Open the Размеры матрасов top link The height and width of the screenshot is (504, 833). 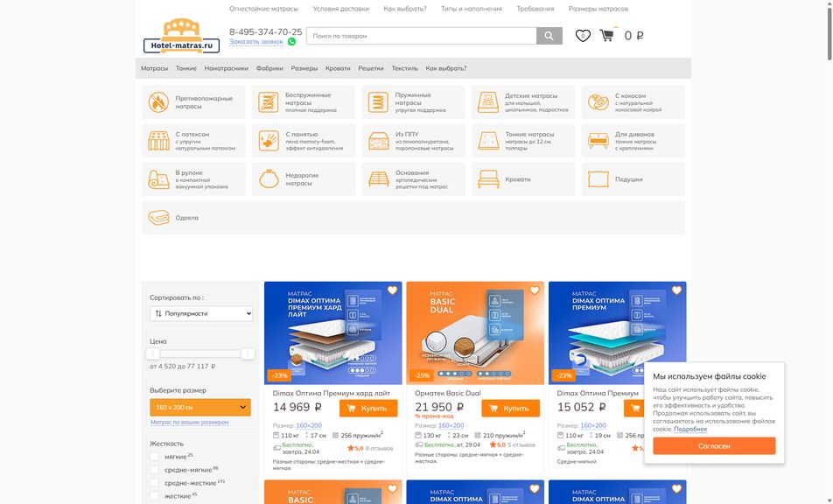coord(598,9)
